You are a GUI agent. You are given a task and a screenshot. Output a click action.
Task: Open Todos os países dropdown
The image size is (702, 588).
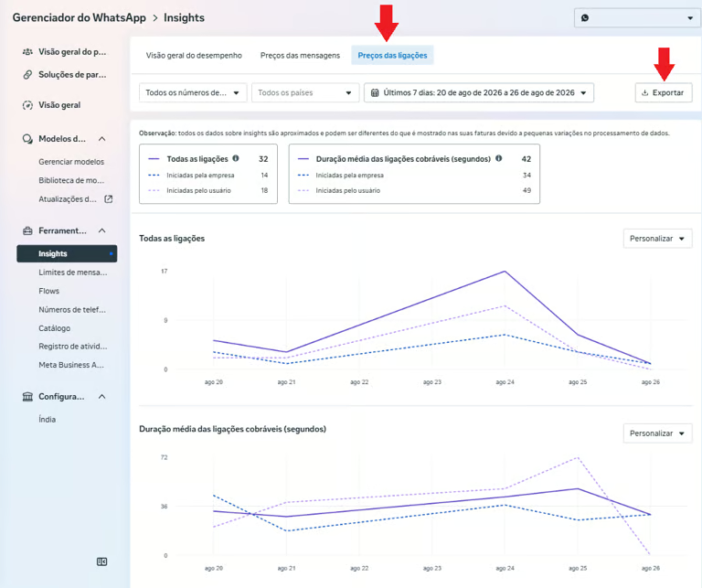pyautogui.click(x=305, y=92)
